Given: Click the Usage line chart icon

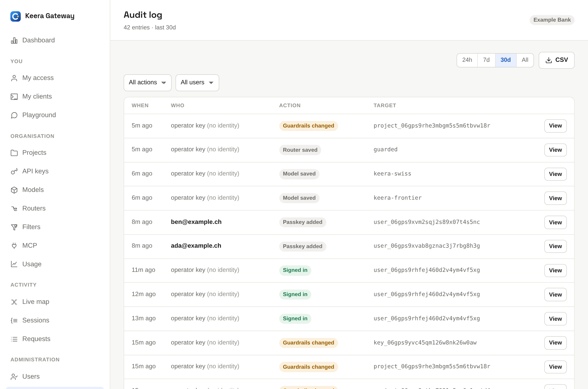Looking at the screenshot, I should [14, 264].
